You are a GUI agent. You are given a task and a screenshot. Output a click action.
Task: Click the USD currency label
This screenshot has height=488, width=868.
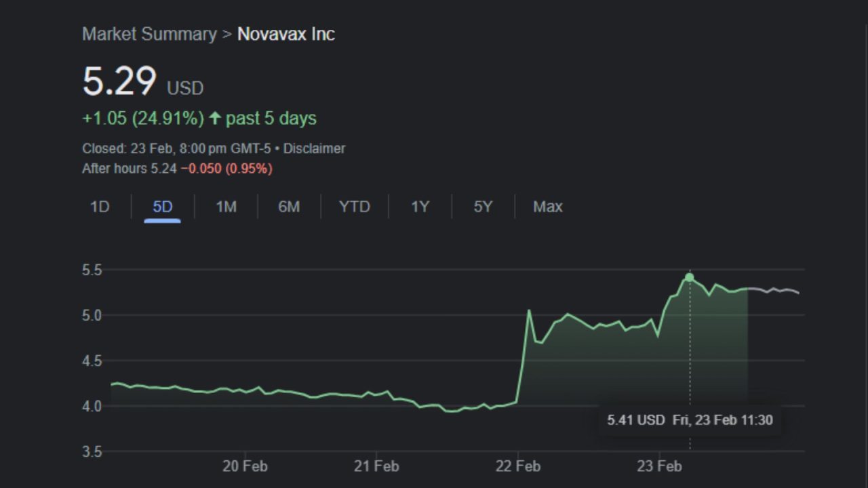185,88
